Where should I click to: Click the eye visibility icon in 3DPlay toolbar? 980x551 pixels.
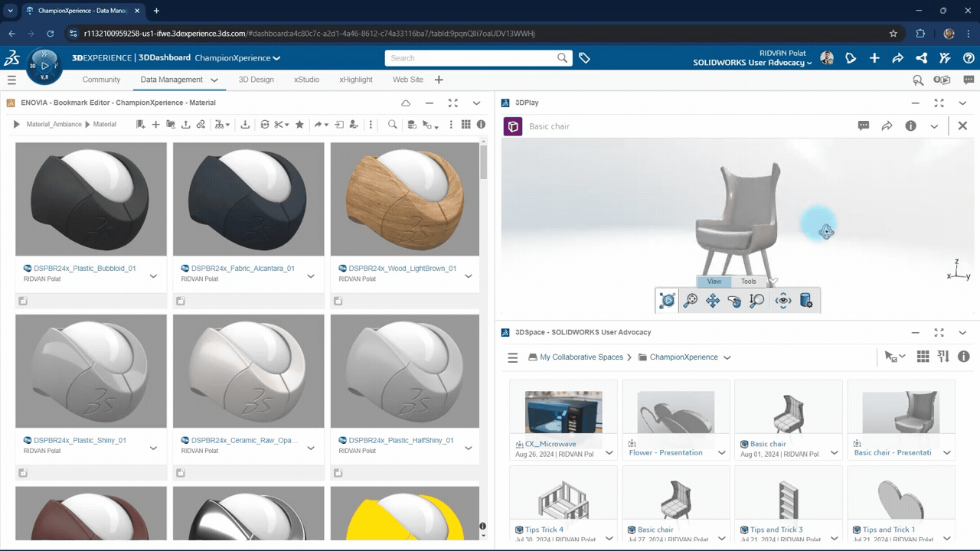point(782,301)
